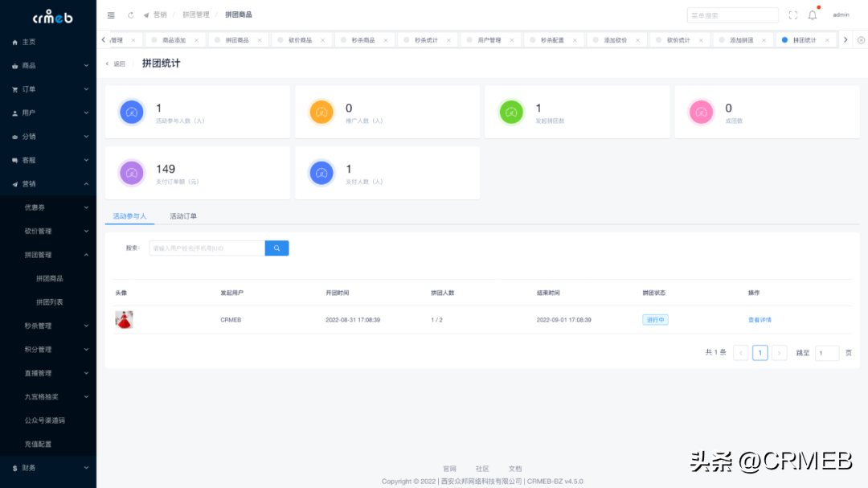Go to next page in pagination

[x=779, y=353]
